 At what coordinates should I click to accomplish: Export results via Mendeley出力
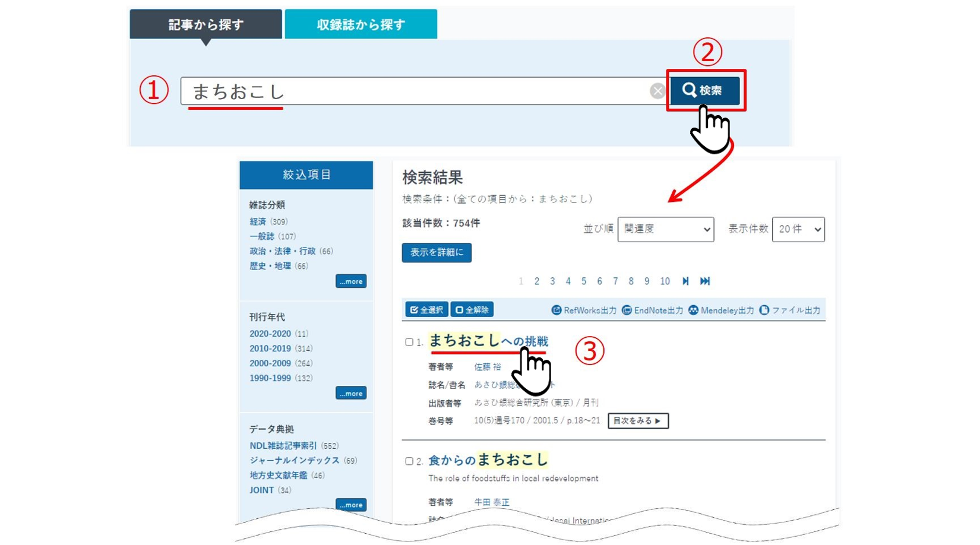(x=720, y=310)
